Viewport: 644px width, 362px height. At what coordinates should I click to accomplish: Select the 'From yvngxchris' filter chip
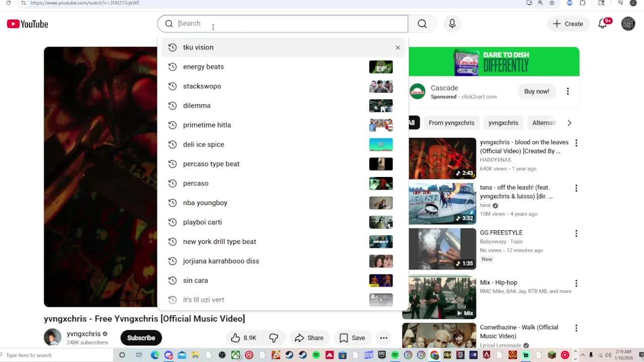tap(451, 123)
